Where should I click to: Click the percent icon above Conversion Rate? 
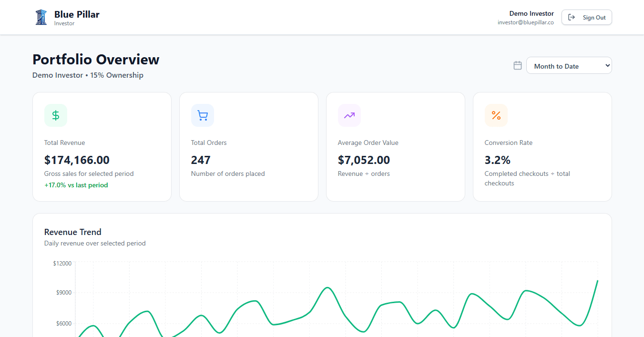pos(496,115)
